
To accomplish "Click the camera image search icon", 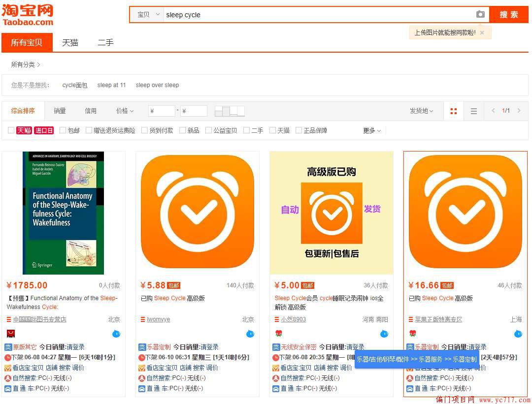I will (480, 14).
